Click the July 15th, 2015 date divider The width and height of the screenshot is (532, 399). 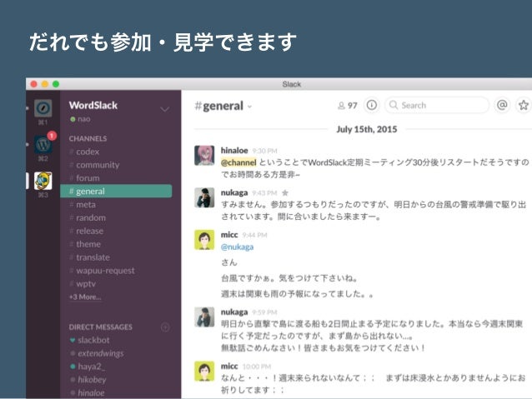tap(367, 129)
